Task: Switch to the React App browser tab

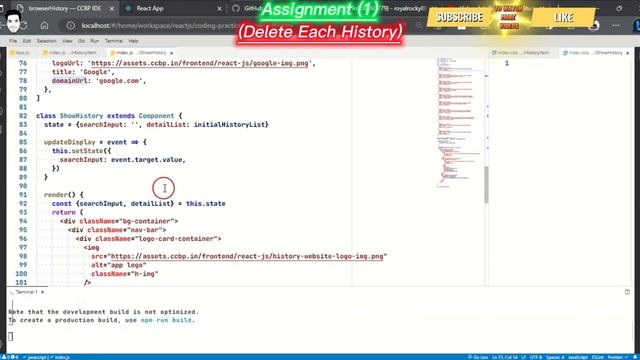Action: coord(171,8)
